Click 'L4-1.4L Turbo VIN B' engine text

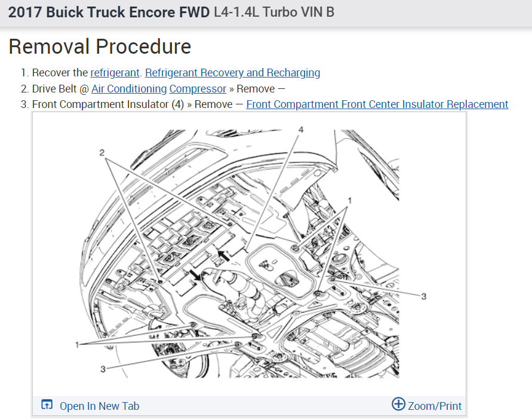tap(274, 12)
